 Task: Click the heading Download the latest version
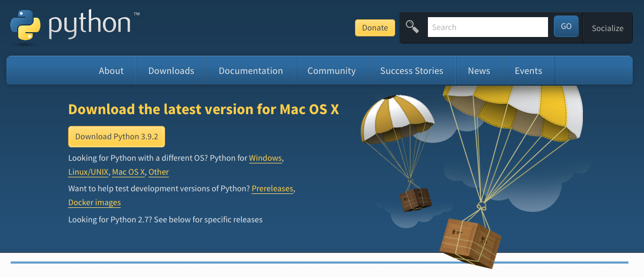pyautogui.click(x=204, y=109)
